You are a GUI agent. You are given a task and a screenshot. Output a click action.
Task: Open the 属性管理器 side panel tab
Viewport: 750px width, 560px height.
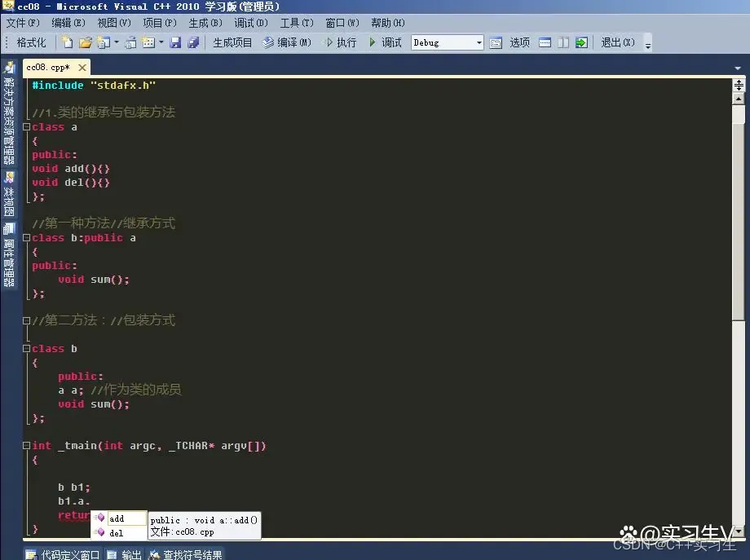[9, 254]
